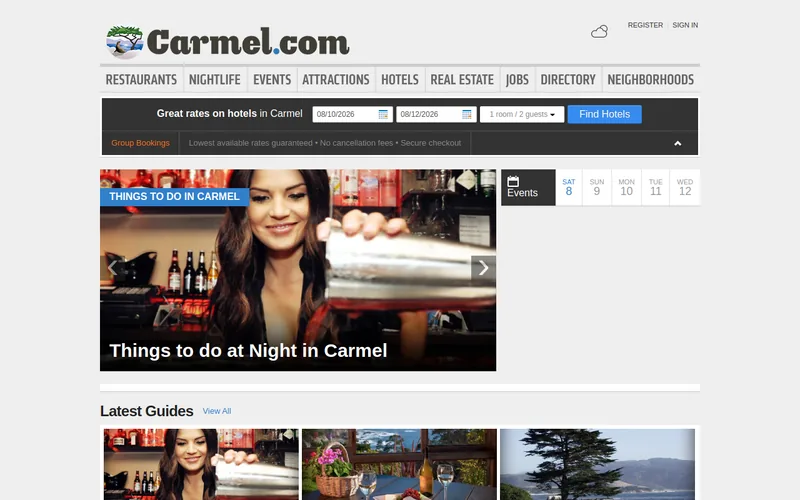Open the Neighborhoods menu

pyautogui.click(x=651, y=80)
